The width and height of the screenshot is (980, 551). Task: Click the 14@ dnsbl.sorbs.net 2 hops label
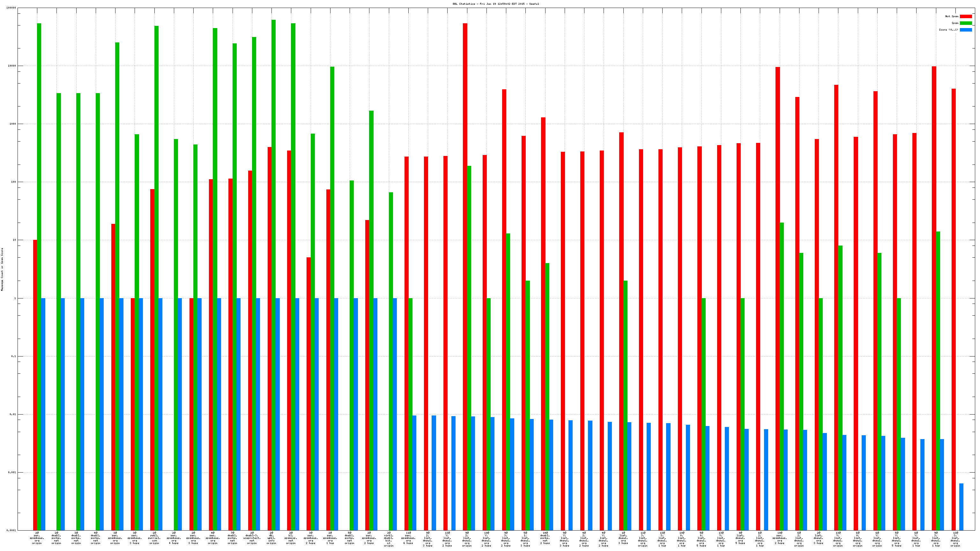tap(545, 538)
